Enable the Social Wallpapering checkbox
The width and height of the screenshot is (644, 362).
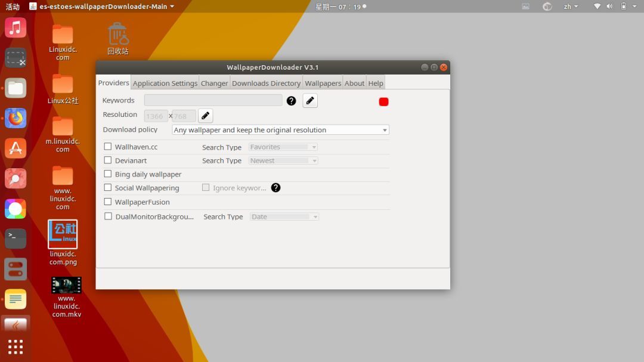107,187
